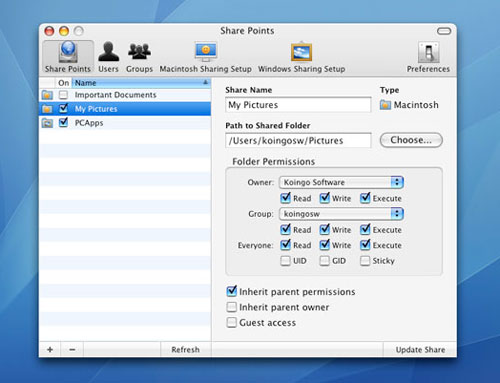The width and height of the screenshot is (500, 383).
Task: Uncheck Everyone Execute permission
Action: (x=365, y=245)
